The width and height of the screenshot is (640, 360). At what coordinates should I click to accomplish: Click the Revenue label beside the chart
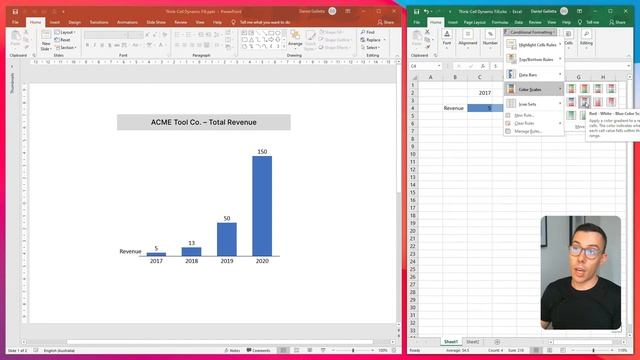pos(130,251)
